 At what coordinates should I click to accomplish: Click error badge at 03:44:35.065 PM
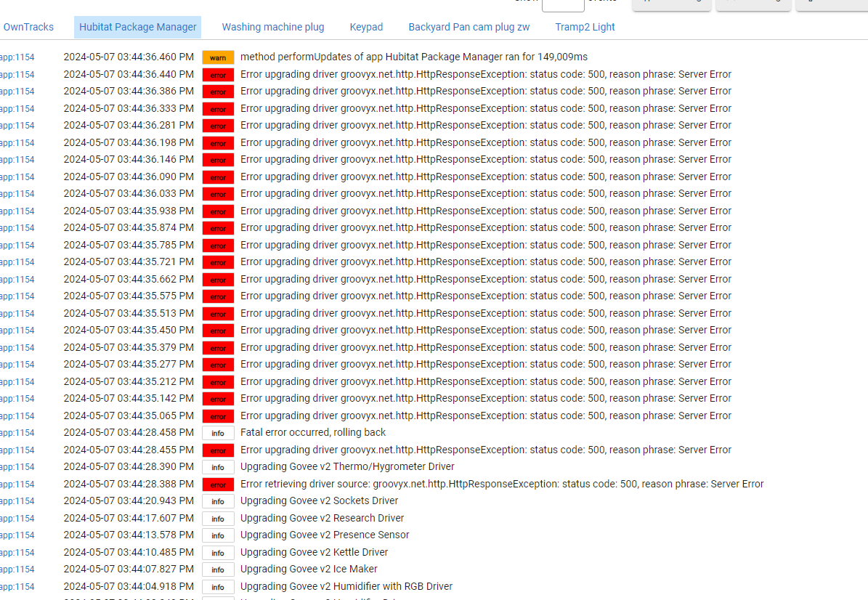pos(218,416)
